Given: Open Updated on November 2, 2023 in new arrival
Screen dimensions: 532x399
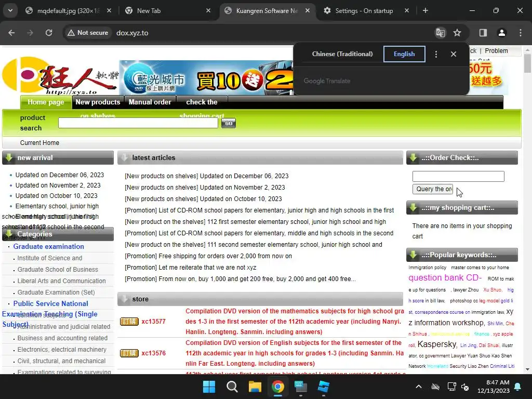Looking at the screenshot, I should point(58,185).
